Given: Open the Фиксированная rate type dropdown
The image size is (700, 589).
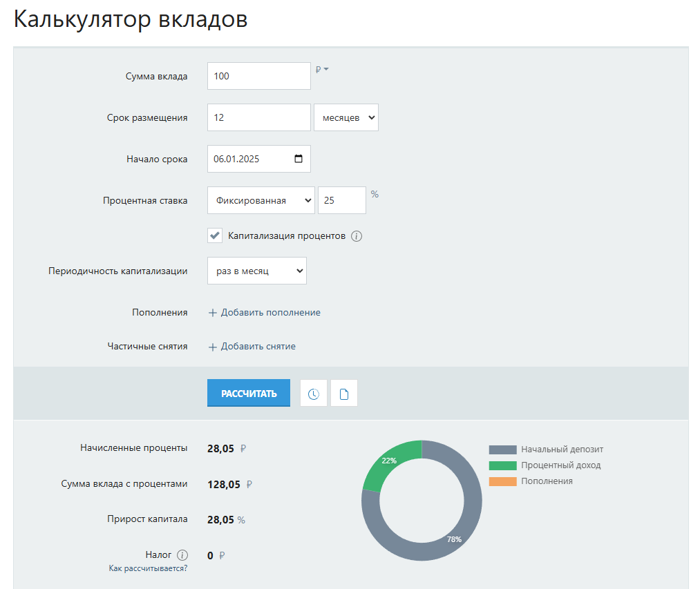Looking at the screenshot, I should pos(261,200).
